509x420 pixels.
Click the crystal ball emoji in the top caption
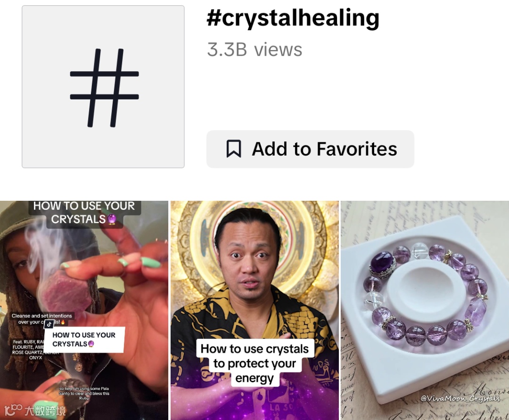click(x=112, y=219)
